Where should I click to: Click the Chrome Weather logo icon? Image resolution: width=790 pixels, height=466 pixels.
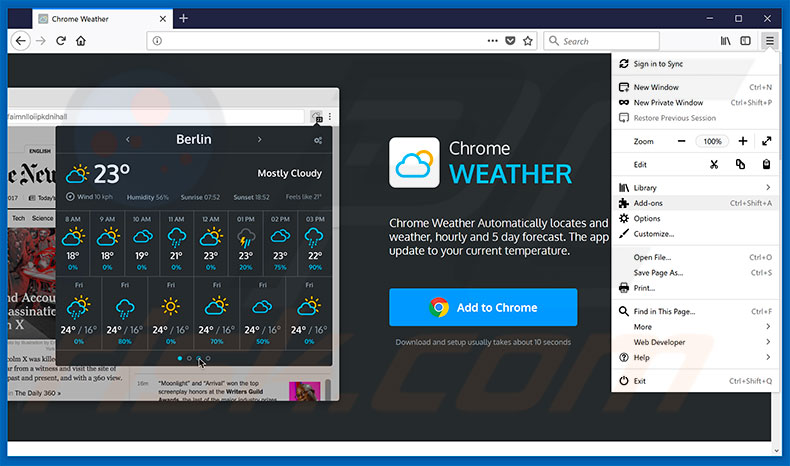coord(414,162)
